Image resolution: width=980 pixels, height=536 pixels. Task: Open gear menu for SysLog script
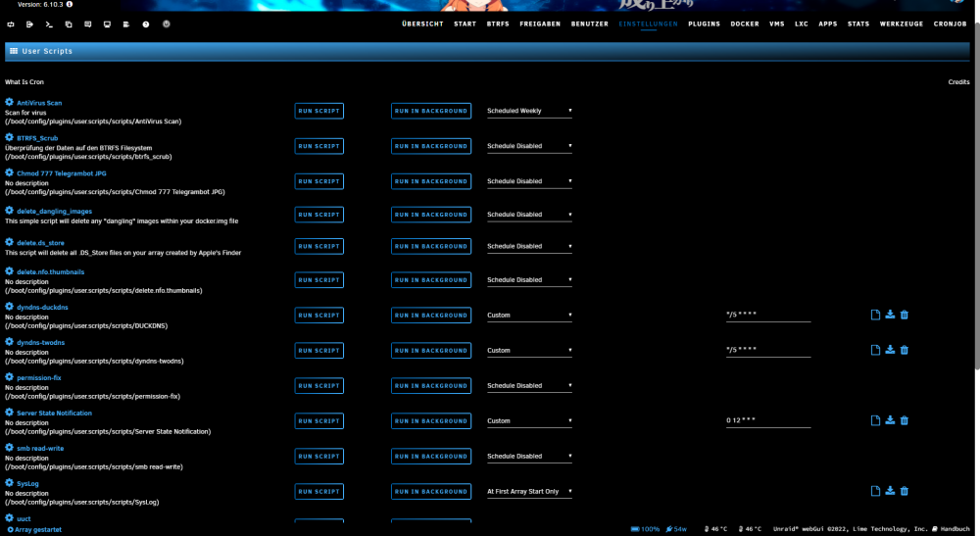click(10, 483)
